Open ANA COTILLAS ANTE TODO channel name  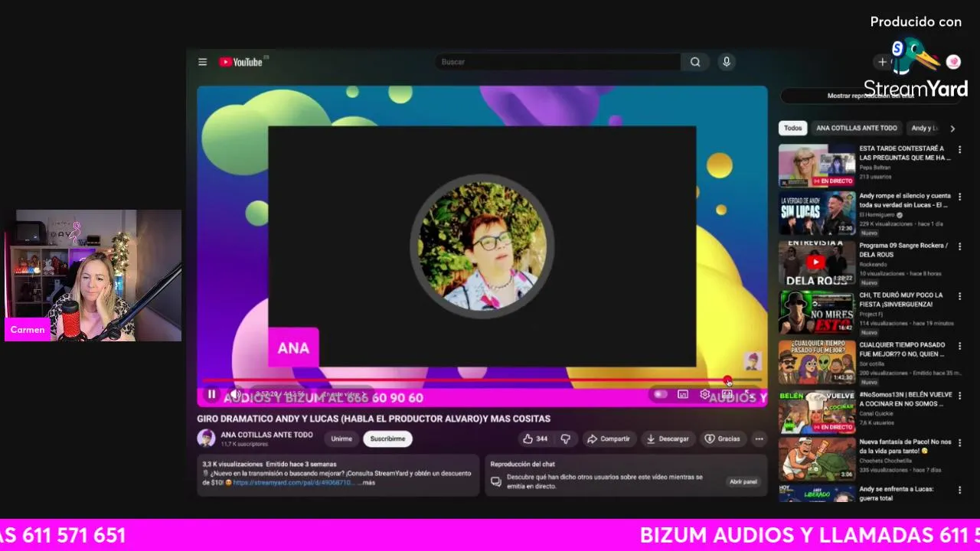[x=266, y=434]
